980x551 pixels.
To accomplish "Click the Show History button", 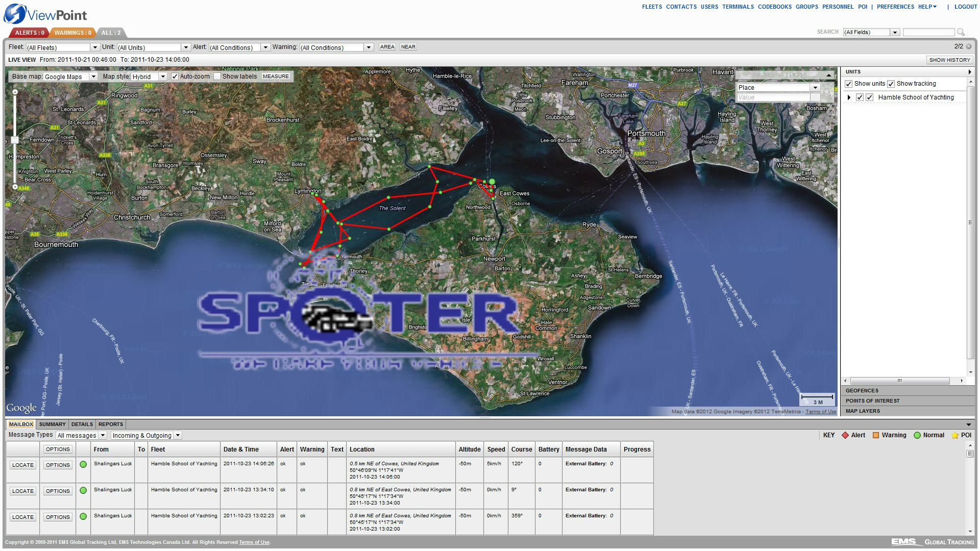I will pyautogui.click(x=949, y=60).
